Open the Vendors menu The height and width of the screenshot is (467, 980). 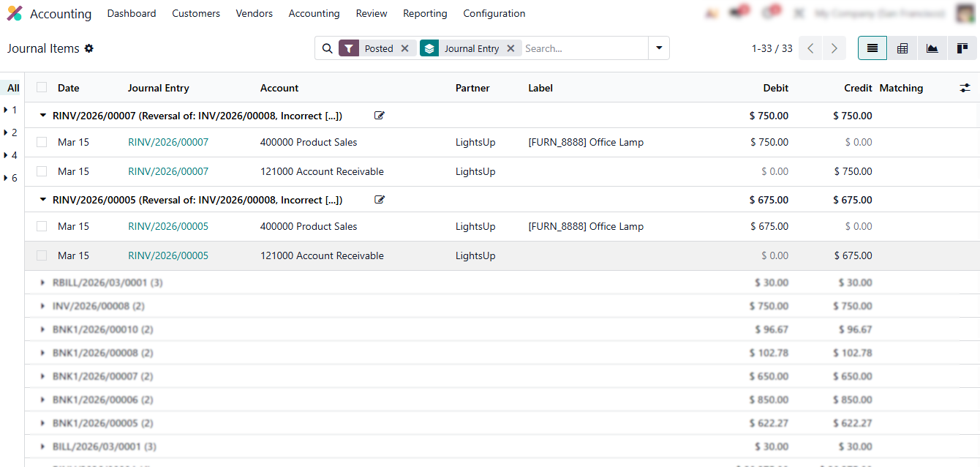tap(254, 14)
